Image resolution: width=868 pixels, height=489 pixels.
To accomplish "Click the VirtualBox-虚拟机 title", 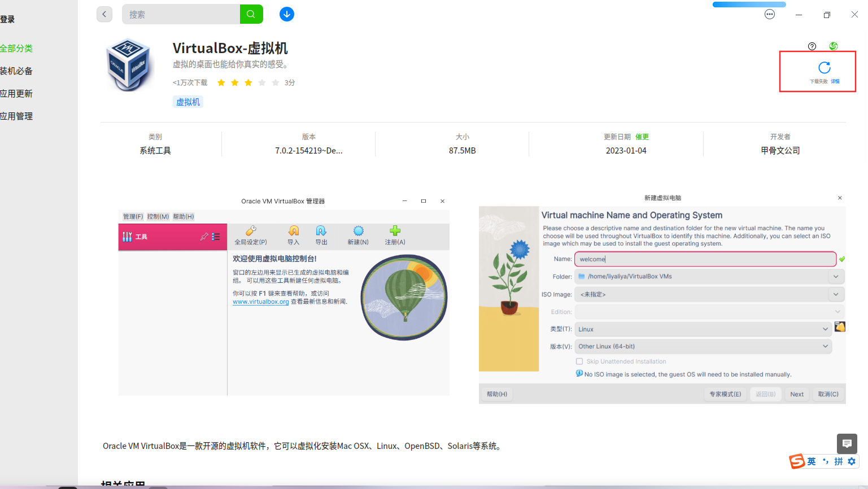I will point(230,49).
